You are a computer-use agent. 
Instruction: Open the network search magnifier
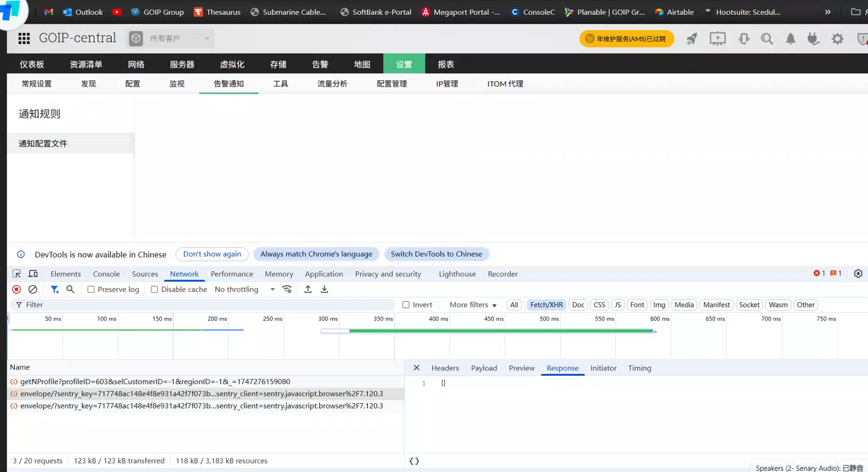tap(70, 290)
